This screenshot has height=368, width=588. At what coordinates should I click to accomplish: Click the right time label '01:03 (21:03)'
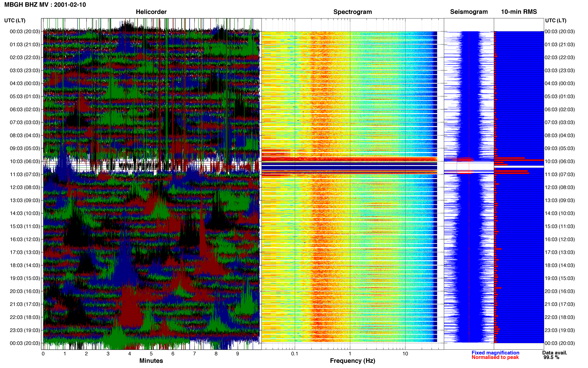coord(560,45)
